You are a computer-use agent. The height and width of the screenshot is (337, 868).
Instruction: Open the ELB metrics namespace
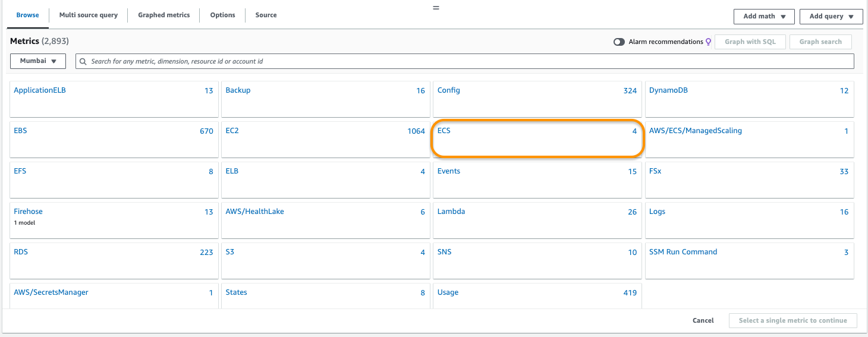pos(326,180)
